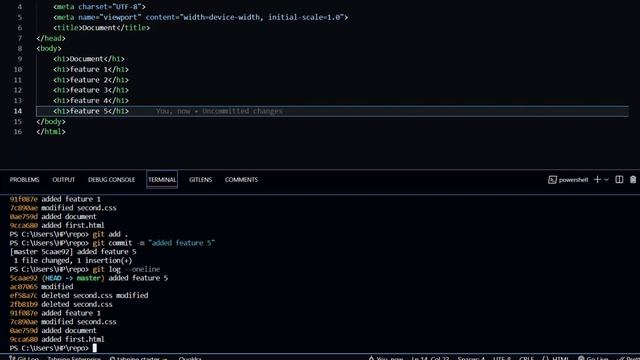The image size is (640, 360).
Task: Open the GITLENS panel tab
Action: pyautogui.click(x=200, y=180)
